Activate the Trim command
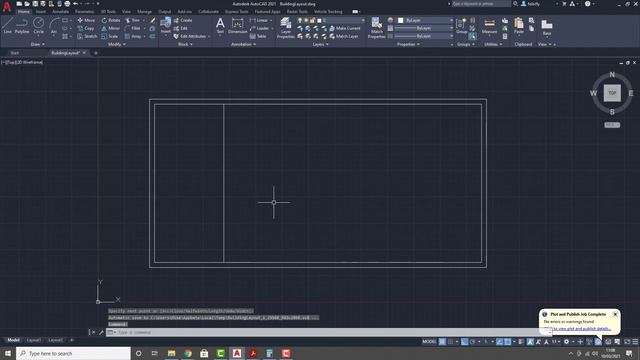This screenshot has height=360, width=640. (x=133, y=20)
